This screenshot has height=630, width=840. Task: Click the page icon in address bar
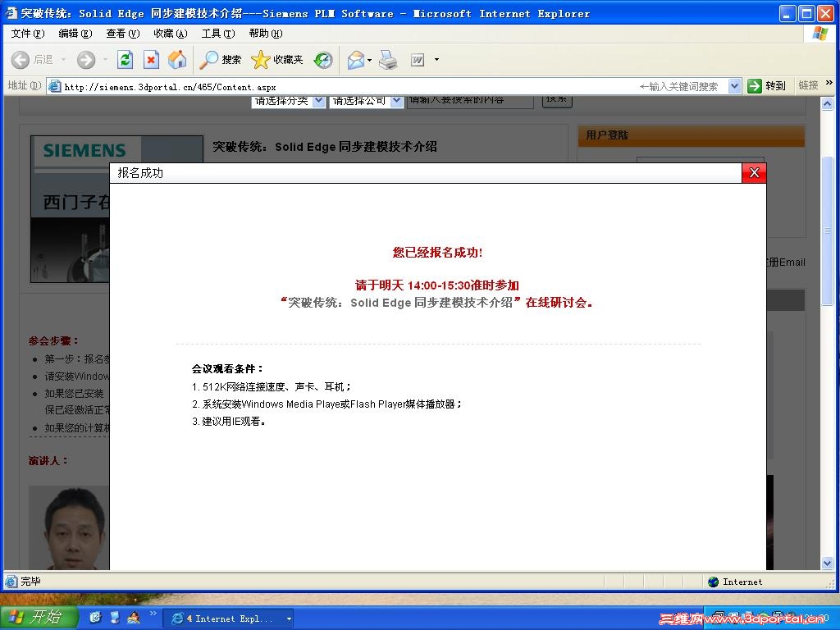click(54, 86)
